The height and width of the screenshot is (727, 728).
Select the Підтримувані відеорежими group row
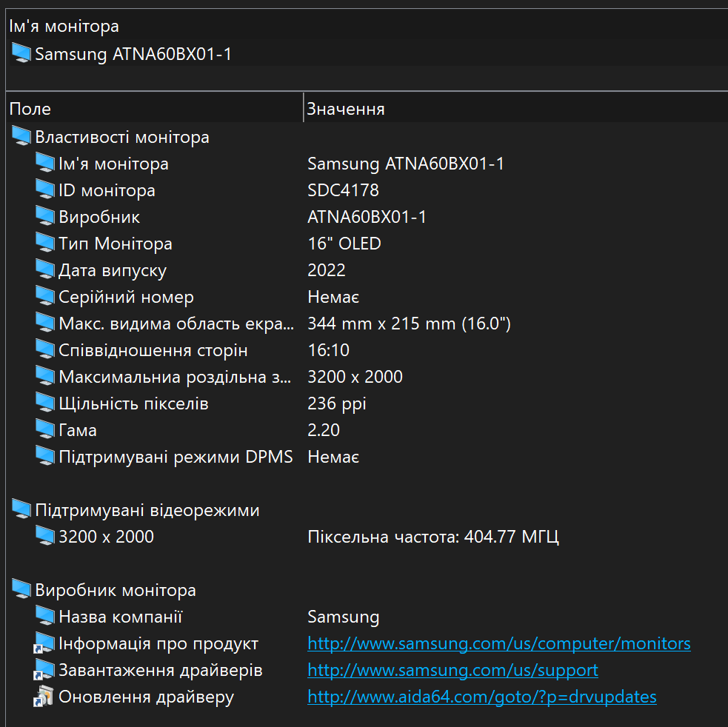pos(147,511)
